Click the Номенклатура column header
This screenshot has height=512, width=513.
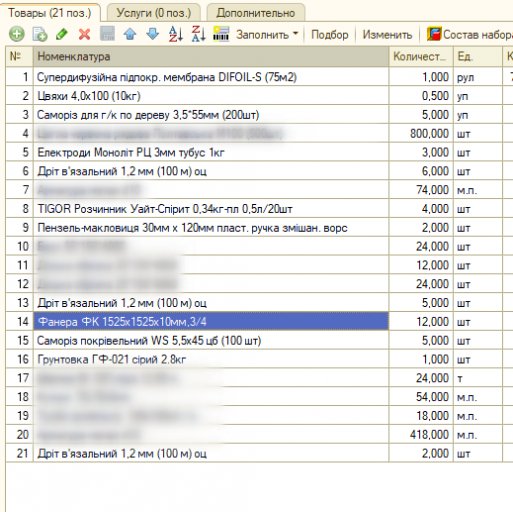(x=211, y=56)
